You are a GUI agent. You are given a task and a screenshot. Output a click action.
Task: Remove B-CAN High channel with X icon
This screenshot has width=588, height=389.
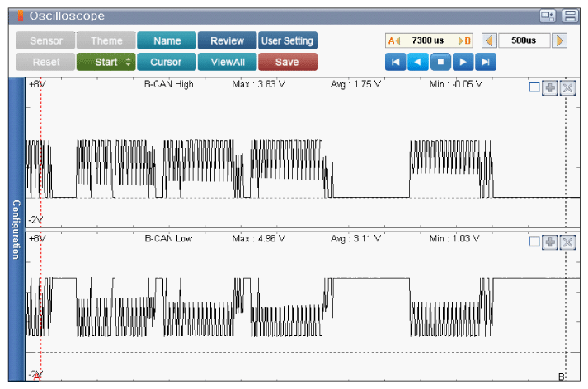567,88
